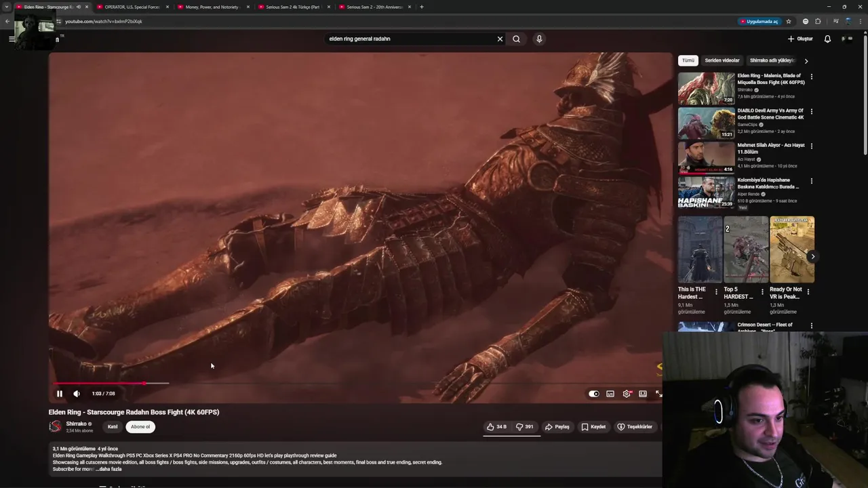Switch to the Serious Sam 2 - 20th Anniversary tab
Image resolution: width=868 pixels, height=488 pixels.
tap(374, 7)
